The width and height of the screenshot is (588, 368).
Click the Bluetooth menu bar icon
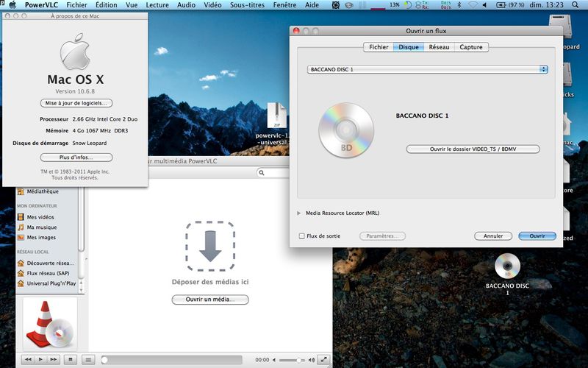coord(460,5)
